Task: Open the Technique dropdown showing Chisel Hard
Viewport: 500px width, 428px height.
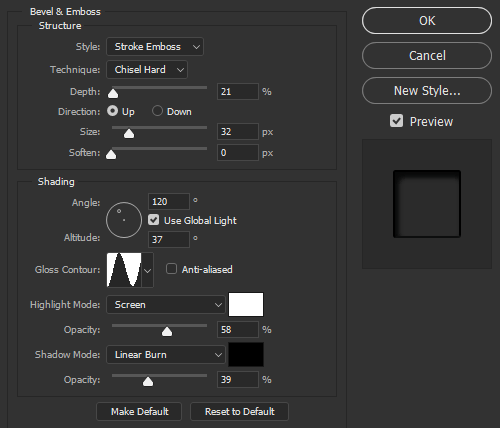Action: [x=147, y=70]
